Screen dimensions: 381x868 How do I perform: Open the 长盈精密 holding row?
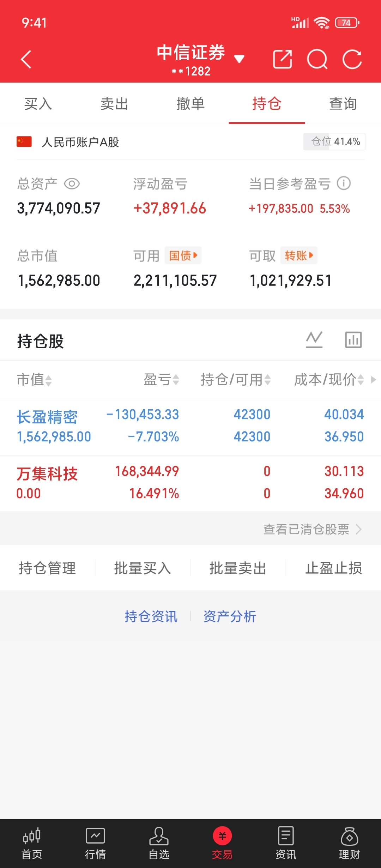pyautogui.click(x=190, y=427)
